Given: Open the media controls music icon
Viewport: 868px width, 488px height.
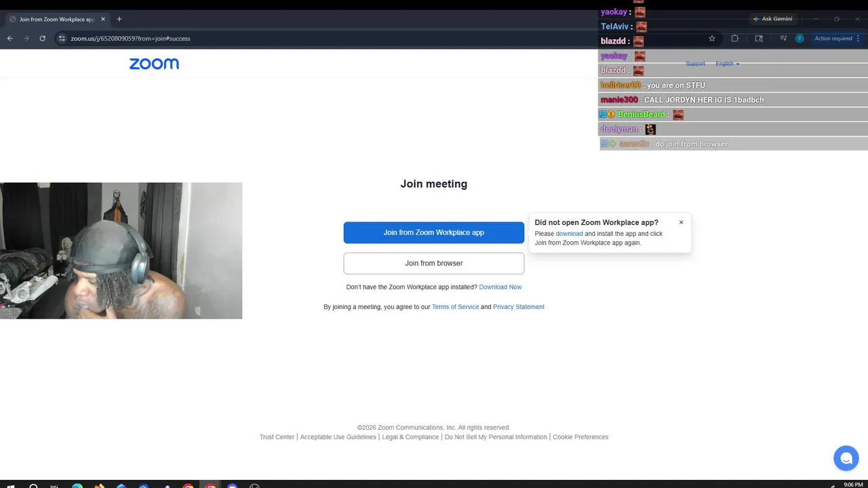Looking at the screenshot, I should [x=783, y=39].
